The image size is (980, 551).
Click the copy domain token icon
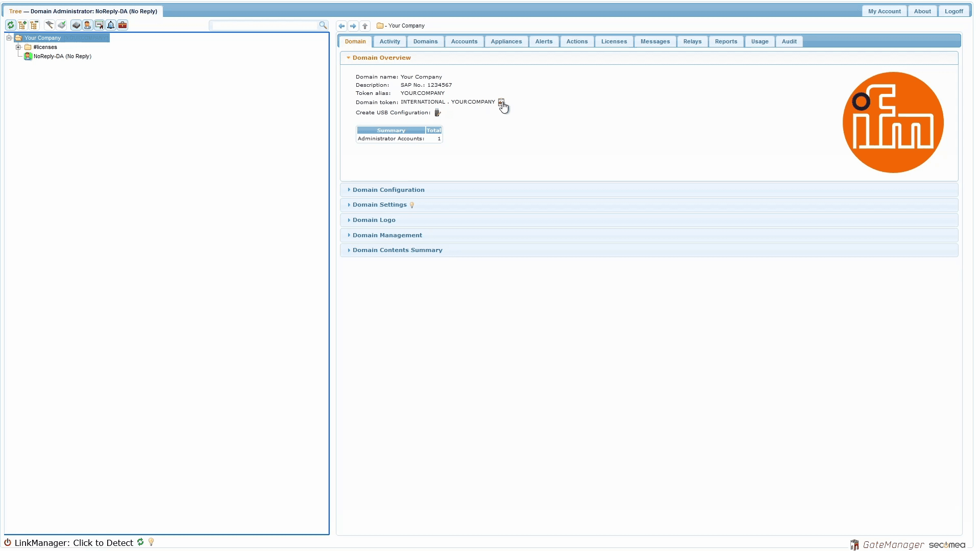point(501,102)
